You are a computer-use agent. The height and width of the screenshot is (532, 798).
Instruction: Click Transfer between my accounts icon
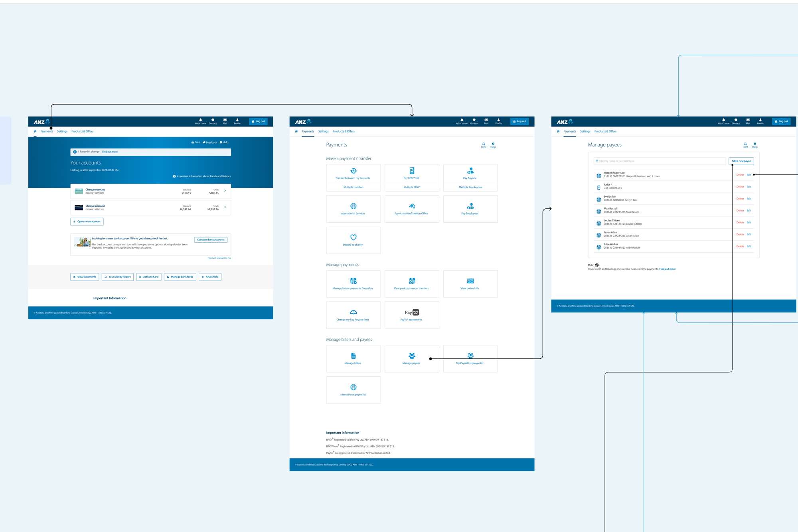[x=353, y=171]
